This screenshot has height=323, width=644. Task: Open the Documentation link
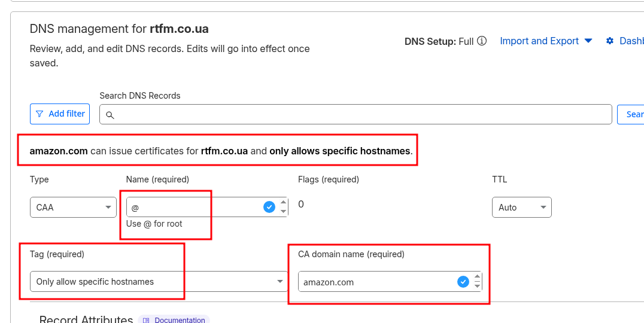pyautogui.click(x=180, y=320)
